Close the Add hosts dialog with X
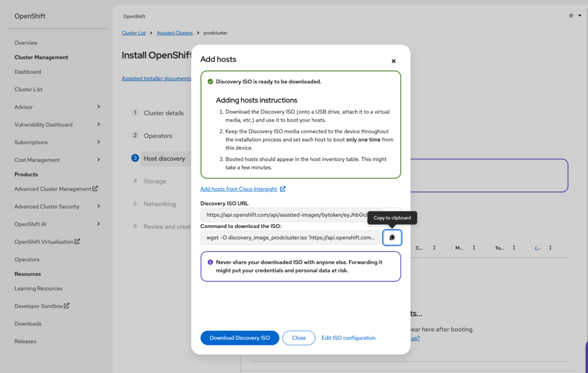 pyautogui.click(x=393, y=61)
